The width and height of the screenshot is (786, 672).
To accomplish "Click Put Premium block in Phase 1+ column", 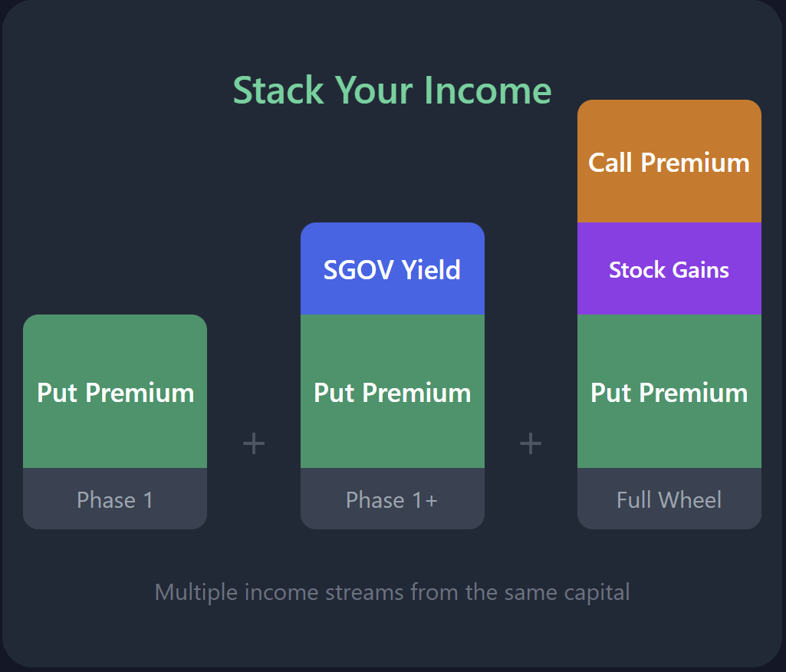I will pyautogui.click(x=393, y=391).
